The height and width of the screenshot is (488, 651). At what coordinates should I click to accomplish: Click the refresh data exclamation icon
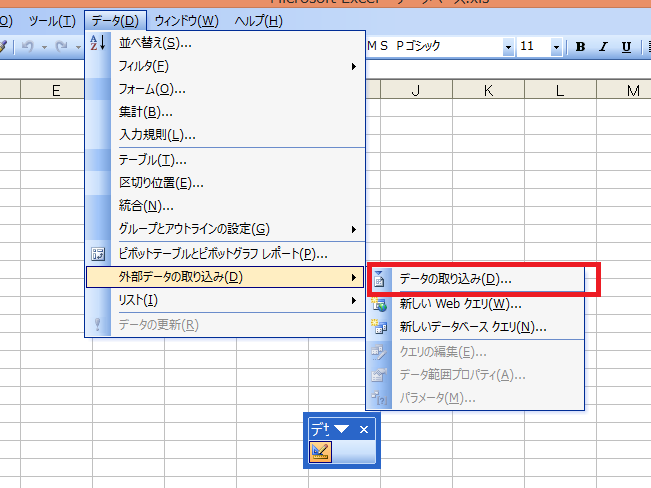click(x=98, y=324)
